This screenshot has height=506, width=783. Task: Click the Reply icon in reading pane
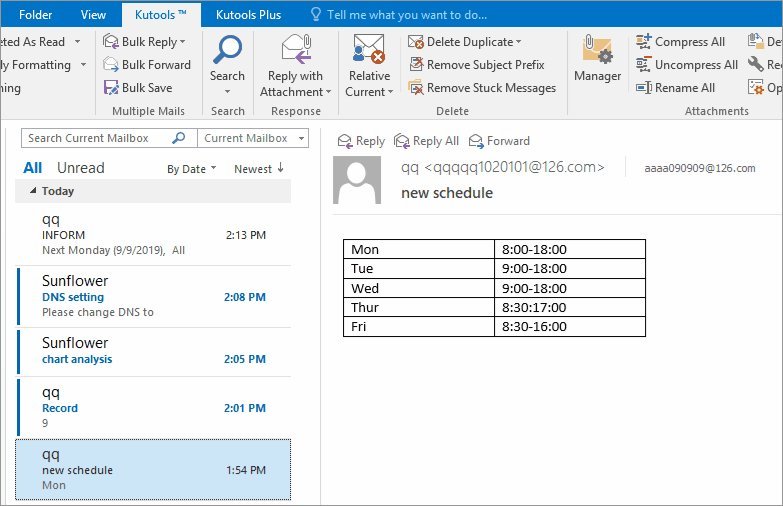(345, 141)
